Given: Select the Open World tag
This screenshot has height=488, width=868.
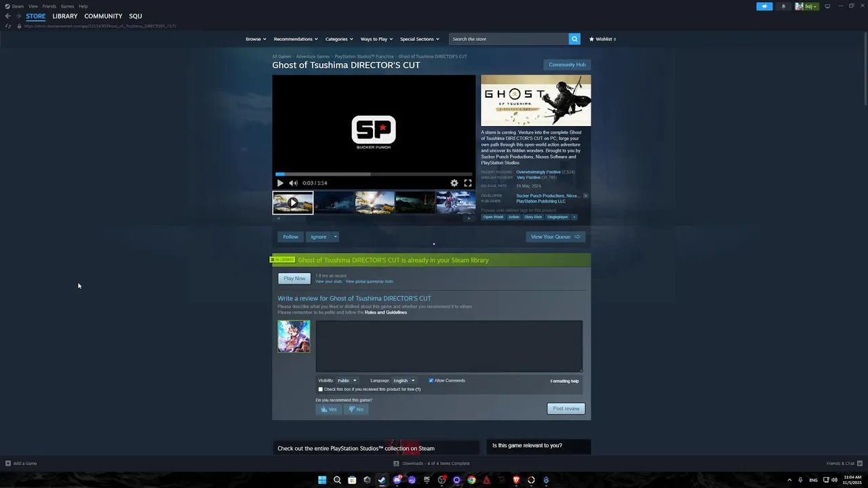Looking at the screenshot, I should pyautogui.click(x=493, y=217).
